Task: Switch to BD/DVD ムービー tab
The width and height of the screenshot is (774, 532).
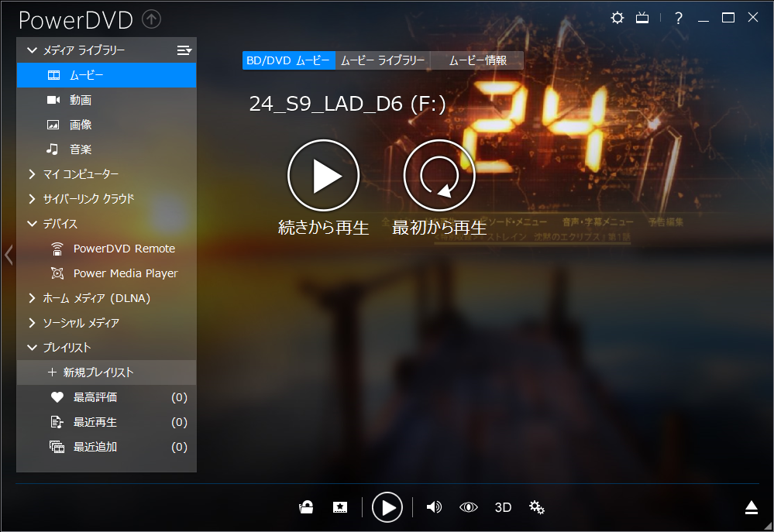Action: (x=288, y=60)
